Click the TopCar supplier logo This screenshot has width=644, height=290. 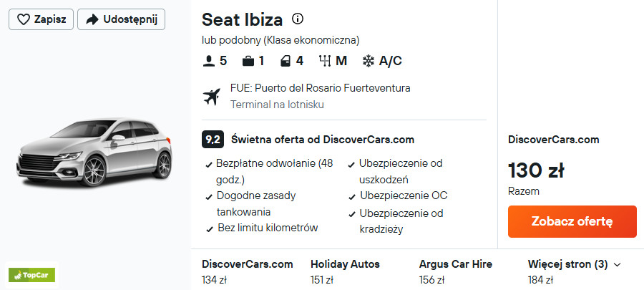pos(31,274)
